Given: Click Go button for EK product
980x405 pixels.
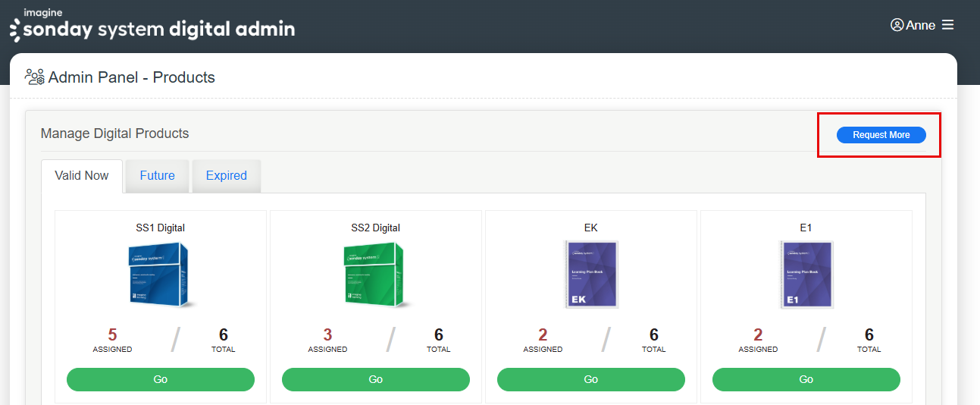Looking at the screenshot, I should coord(591,379).
